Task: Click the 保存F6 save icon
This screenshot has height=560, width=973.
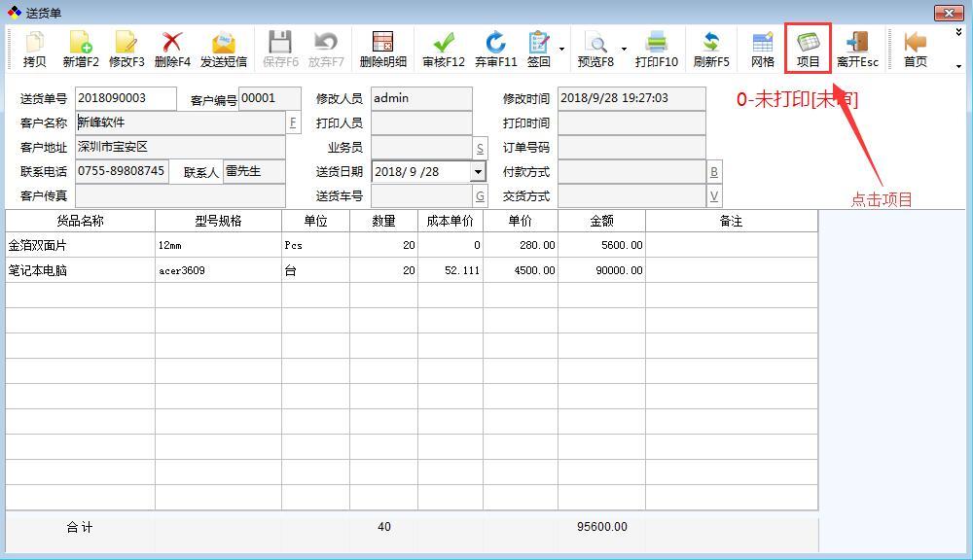Action: [x=280, y=49]
